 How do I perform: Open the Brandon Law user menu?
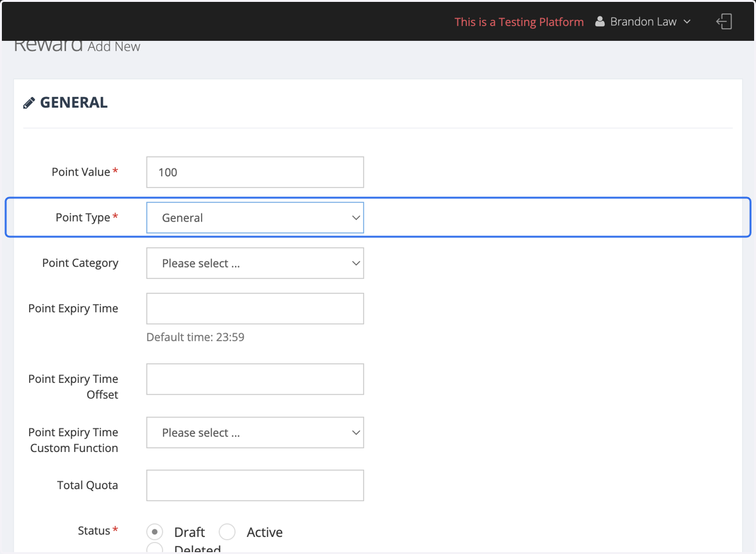pos(643,22)
